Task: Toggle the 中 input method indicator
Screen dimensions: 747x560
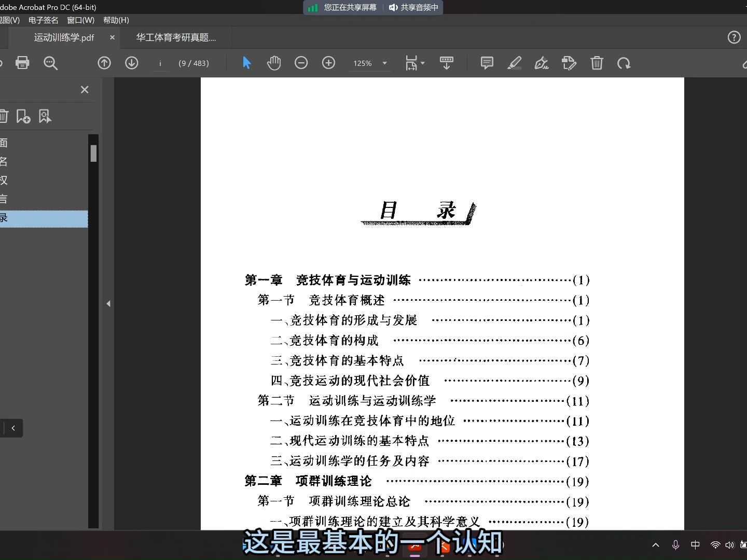Action: (695, 545)
